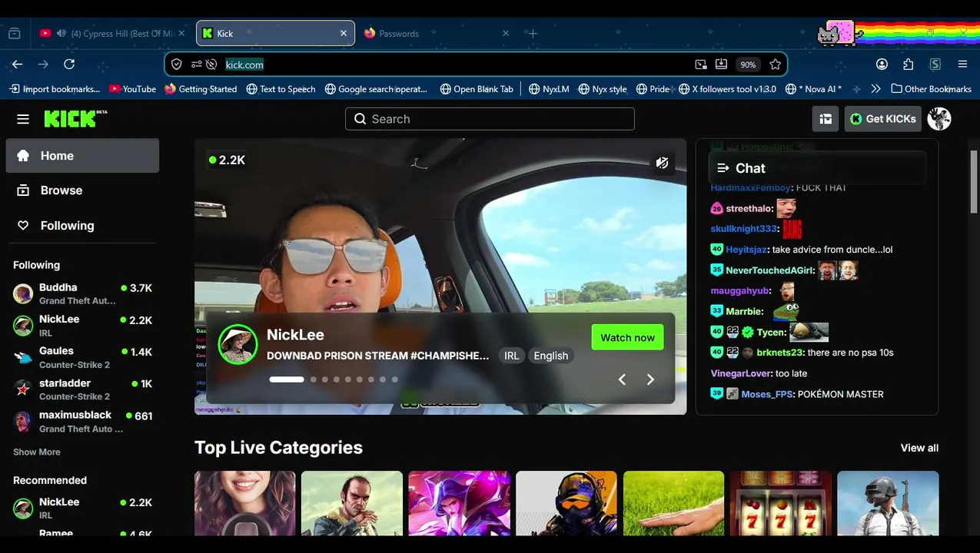980x553 pixels.
Task: Click the tracking protection shield icon
Action: pos(177,65)
